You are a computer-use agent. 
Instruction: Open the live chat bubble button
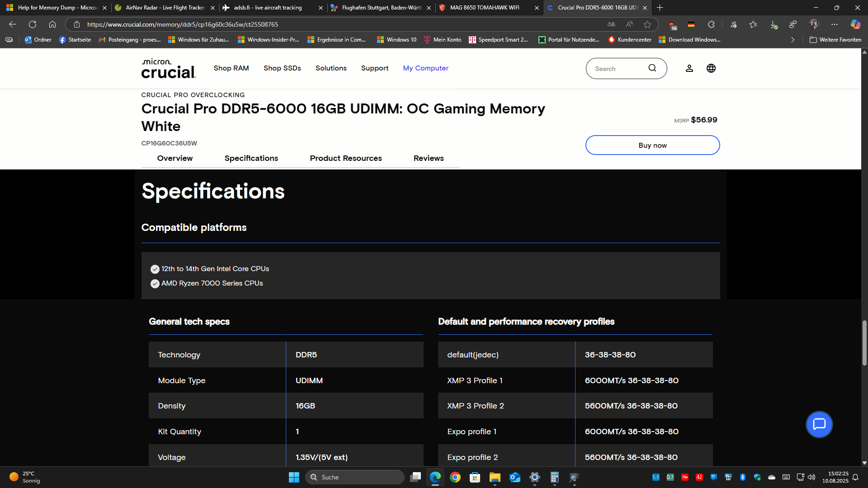pos(819,424)
